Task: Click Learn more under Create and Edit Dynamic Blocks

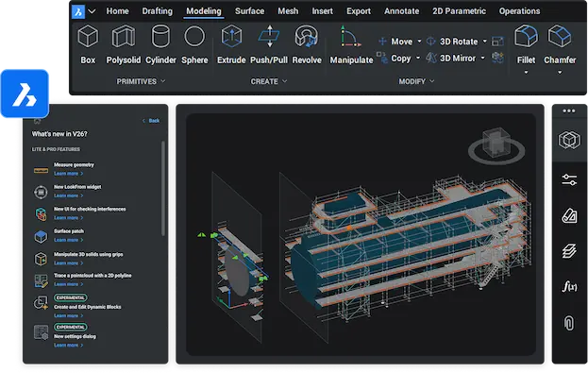Action: 68,316
